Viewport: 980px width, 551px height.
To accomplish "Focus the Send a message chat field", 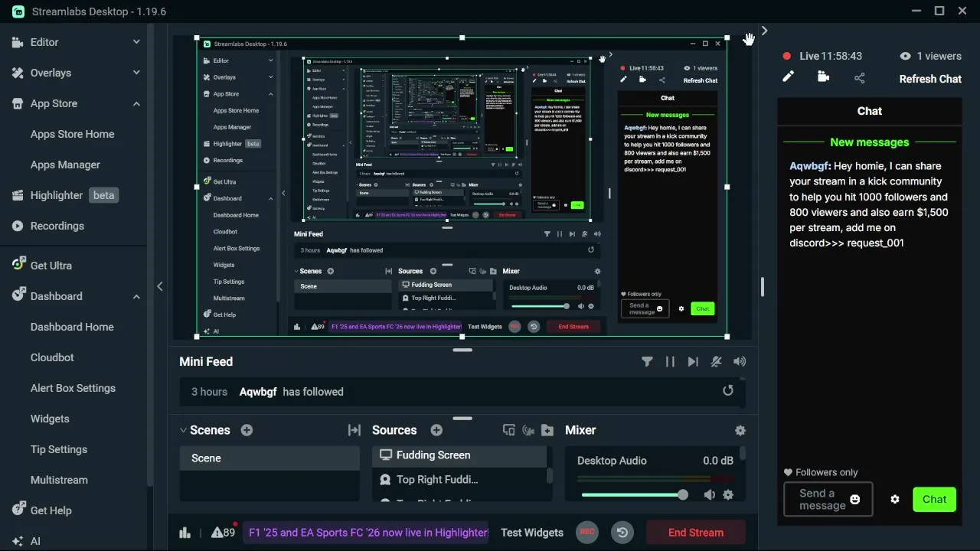I will pyautogui.click(x=828, y=500).
